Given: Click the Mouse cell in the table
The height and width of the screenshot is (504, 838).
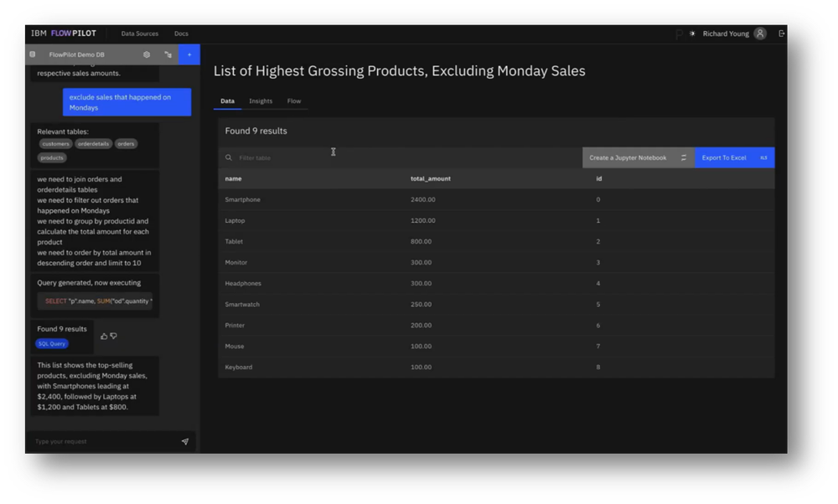Looking at the screenshot, I should point(234,347).
